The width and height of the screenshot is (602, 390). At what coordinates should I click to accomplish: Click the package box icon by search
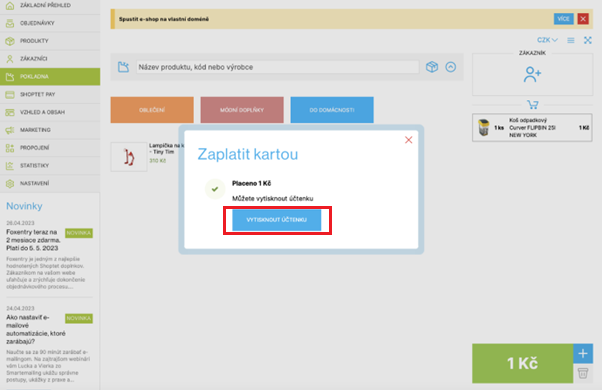[432, 67]
